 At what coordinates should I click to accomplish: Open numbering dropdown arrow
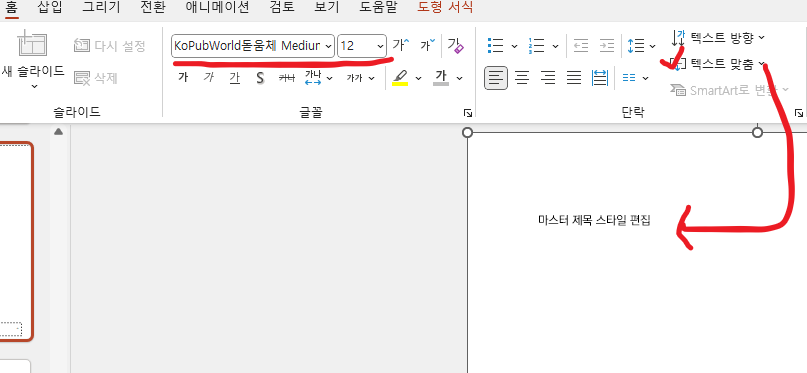pyautogui.click(x=555, y=46)
